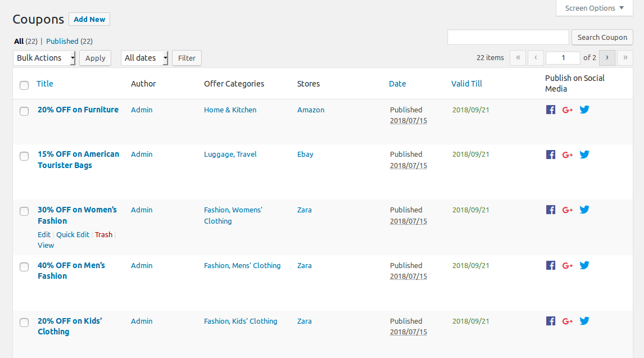Open the Ebay store link
Viewport: 644px width, 358px height.
coord(305,155)
